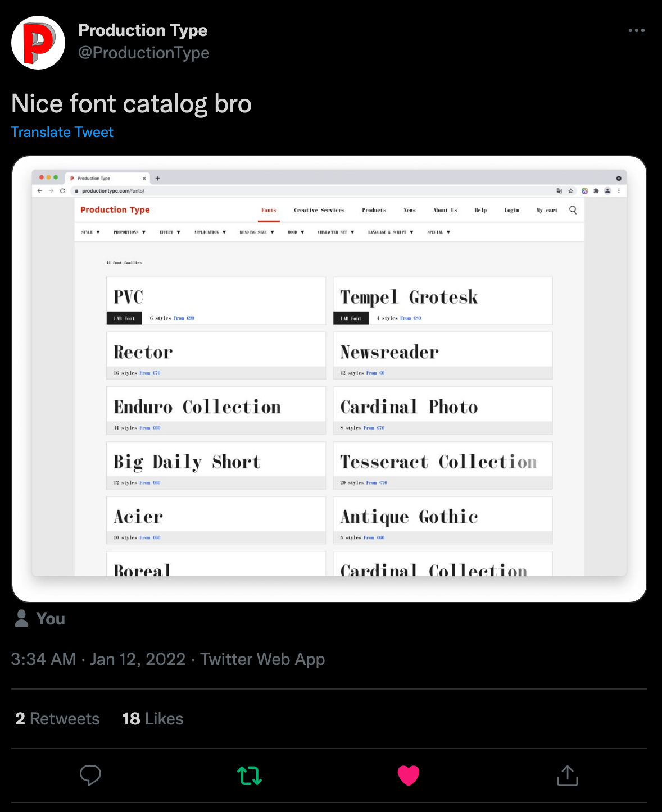Open the browser three-dot menu
662x812 pixels.
click(619, 191)
